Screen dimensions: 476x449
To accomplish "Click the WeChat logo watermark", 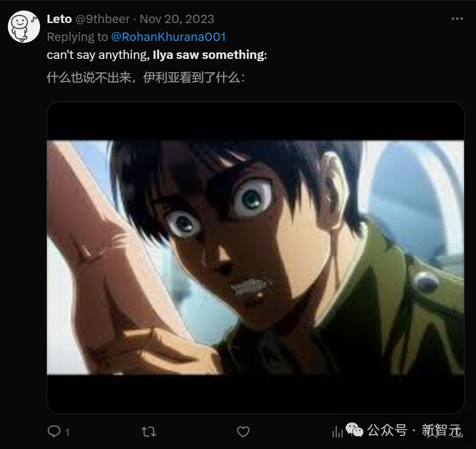I will tap(354, 430).
